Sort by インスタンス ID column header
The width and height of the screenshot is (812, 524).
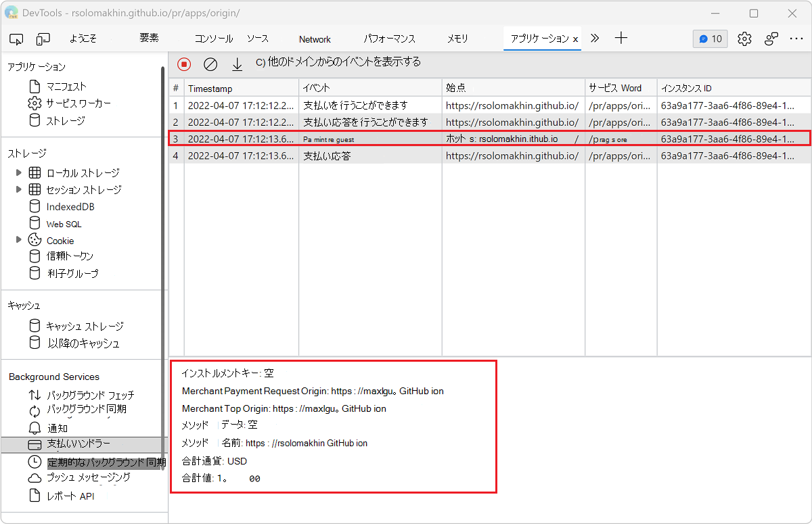(x=734, y=88)
